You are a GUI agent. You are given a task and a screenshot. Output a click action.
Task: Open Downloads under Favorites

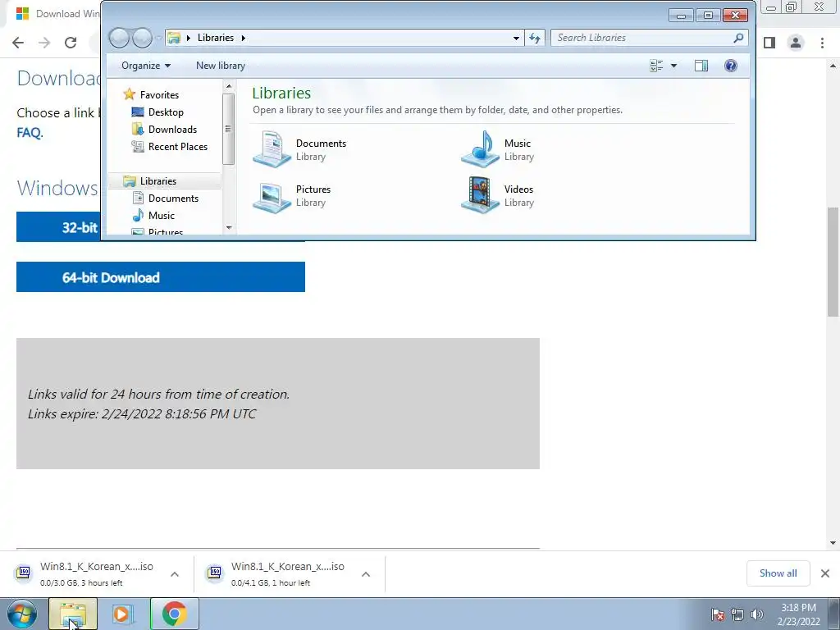(172, 129)
